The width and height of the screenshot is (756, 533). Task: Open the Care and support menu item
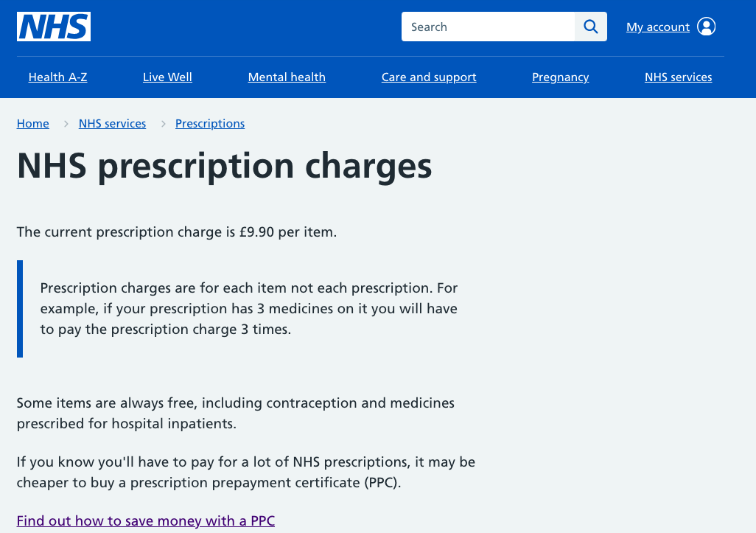click(429, 77)
